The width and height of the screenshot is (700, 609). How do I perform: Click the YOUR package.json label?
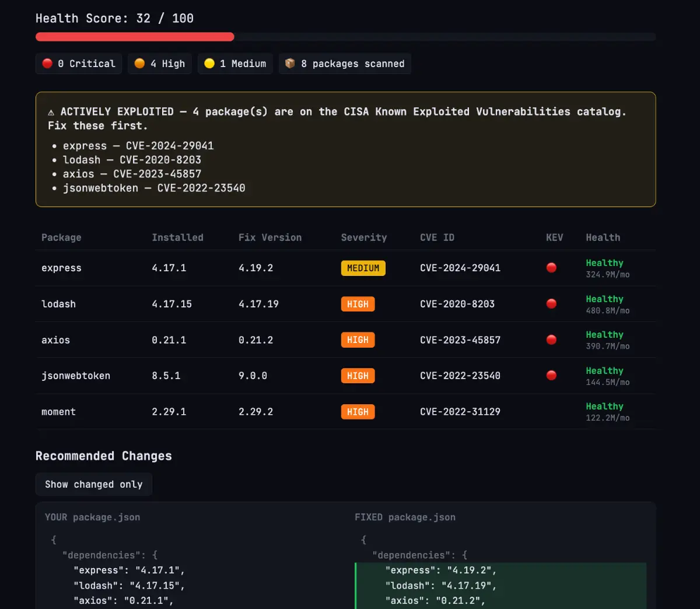92,517
